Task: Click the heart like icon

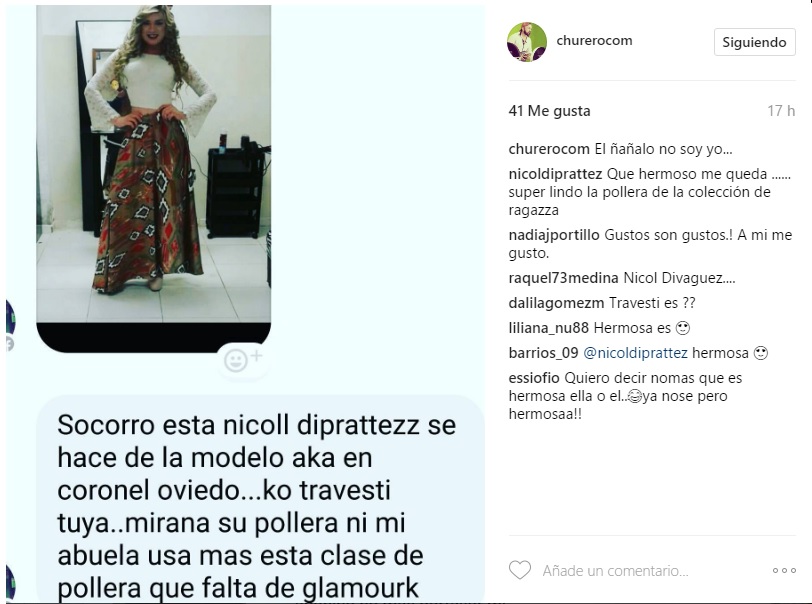Action: point(520,570)
